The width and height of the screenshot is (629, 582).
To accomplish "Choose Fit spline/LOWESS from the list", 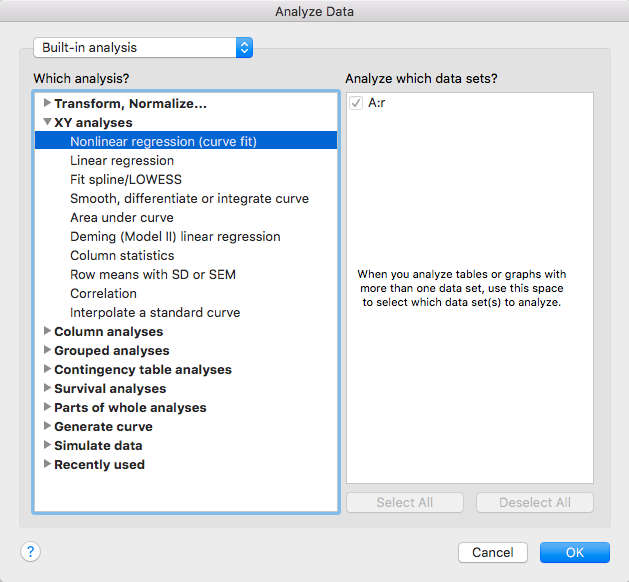I will (x=126, y=179).
